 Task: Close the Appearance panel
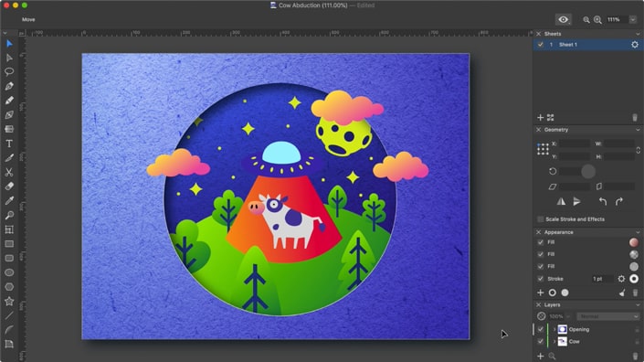tap(538, 232)
